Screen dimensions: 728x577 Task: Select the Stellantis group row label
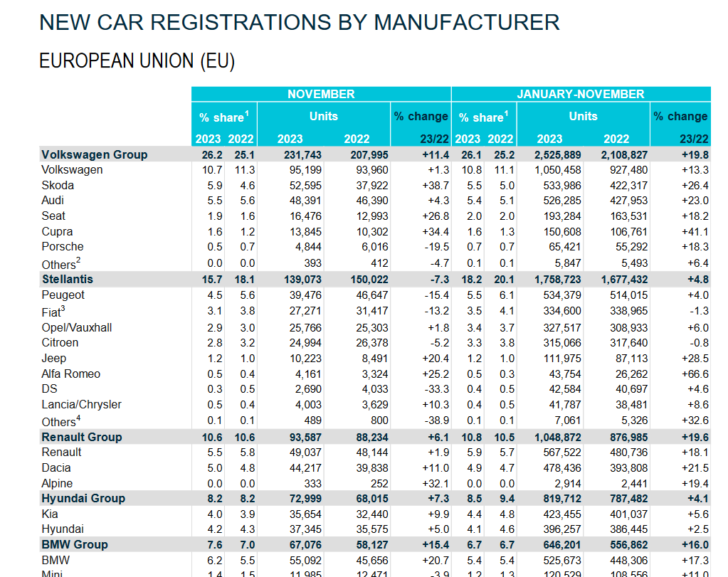pyautogui.click(x=68, y=279)
